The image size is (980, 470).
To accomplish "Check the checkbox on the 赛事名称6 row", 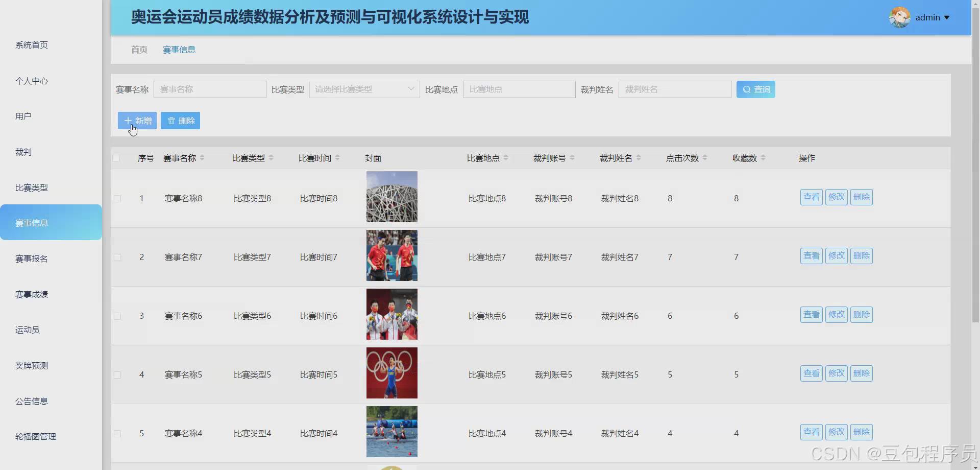I will (117, 316).
